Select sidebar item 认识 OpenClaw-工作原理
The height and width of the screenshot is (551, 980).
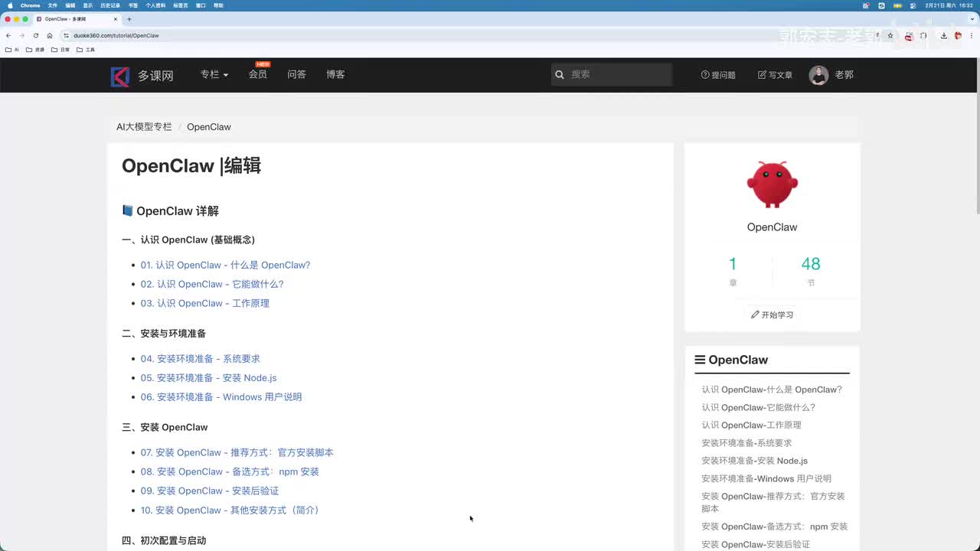coord(751,425)
